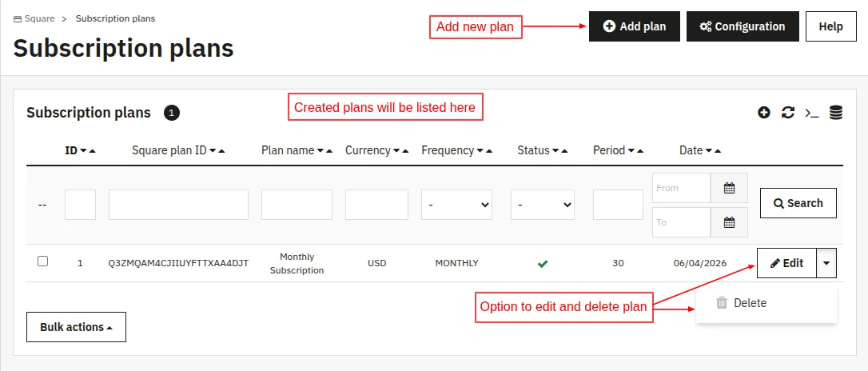
Task: Sort Frequency ascending arrow
Action: 489,150
